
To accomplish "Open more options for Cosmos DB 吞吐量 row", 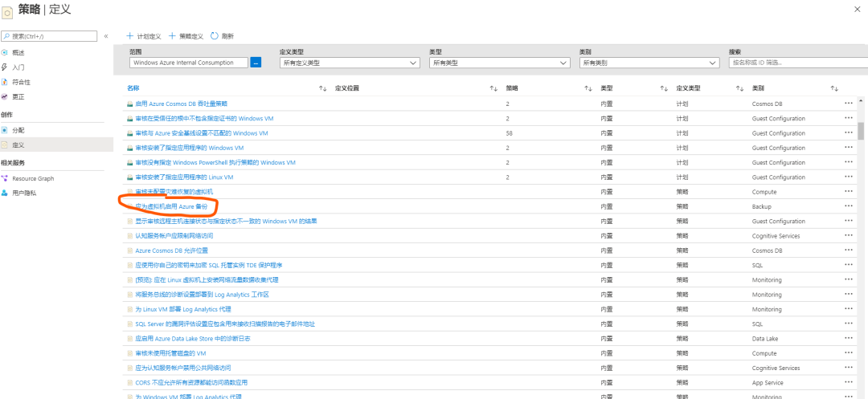I will (849, 104).
